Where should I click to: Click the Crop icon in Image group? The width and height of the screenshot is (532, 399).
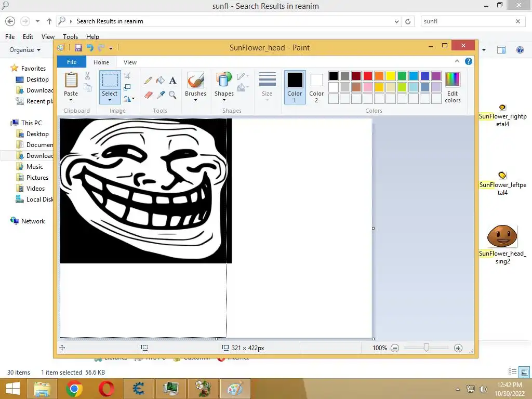tap(127, 76)
